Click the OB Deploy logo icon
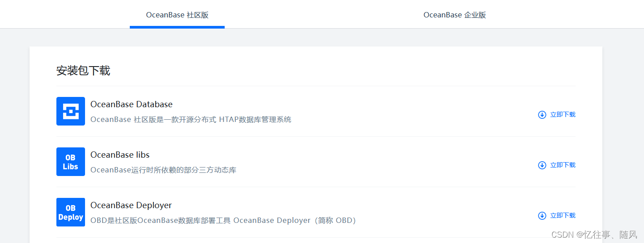 pos(71,212)
